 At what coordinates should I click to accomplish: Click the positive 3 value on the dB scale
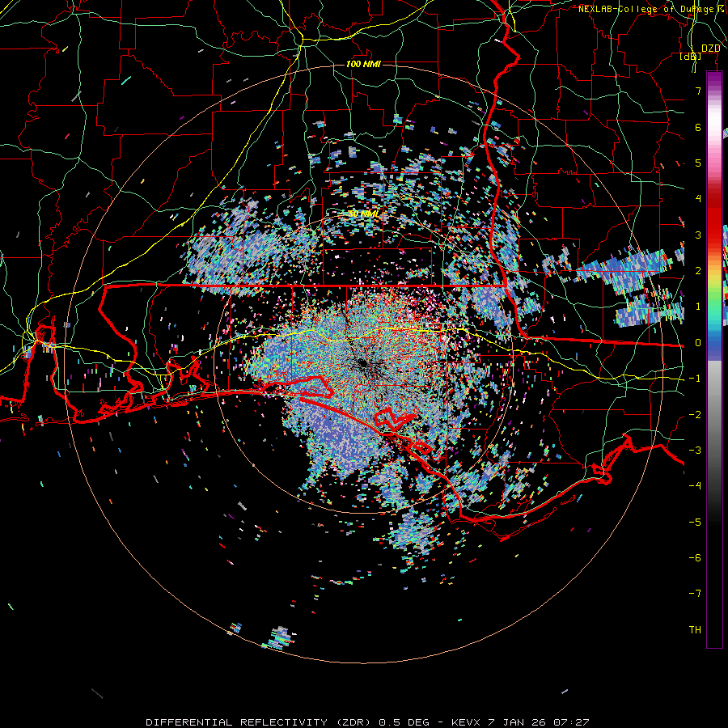click(698, 235)
